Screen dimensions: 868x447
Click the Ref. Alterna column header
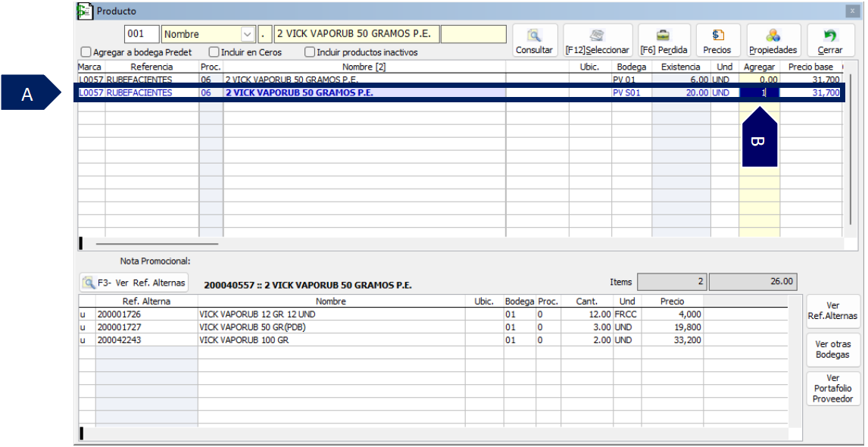[x=147, y=302]
